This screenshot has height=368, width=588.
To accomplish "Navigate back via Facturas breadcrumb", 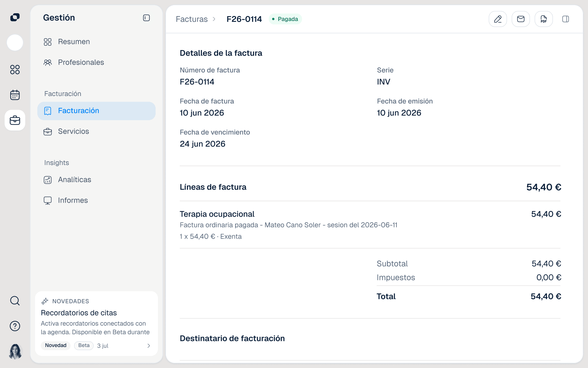I will 192,19.
